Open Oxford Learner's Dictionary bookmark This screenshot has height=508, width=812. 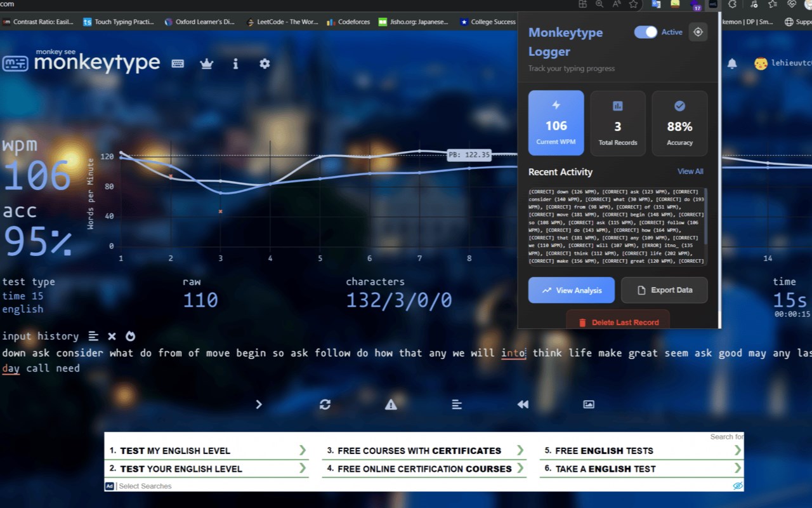[200, 22]
